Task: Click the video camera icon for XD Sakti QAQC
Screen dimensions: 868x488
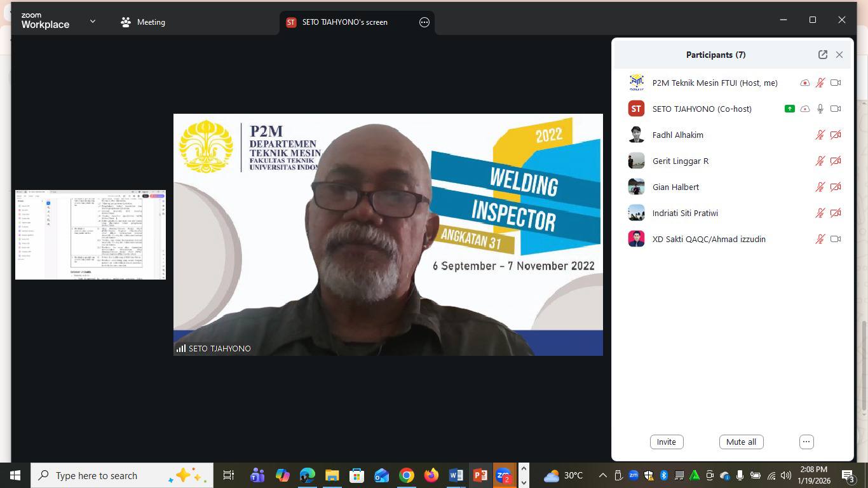Action: pos(836,239)
